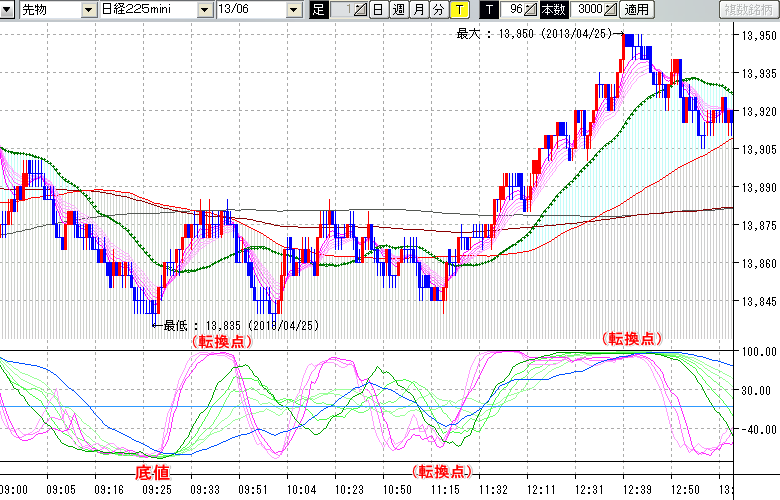Switch chart to monthly 月 bars

418,10
